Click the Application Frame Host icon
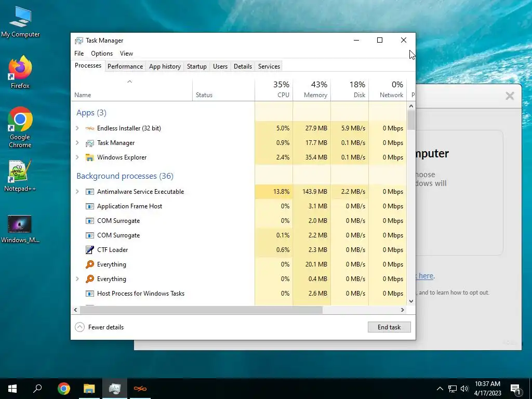532x399 pixels. tap(89, 206)
